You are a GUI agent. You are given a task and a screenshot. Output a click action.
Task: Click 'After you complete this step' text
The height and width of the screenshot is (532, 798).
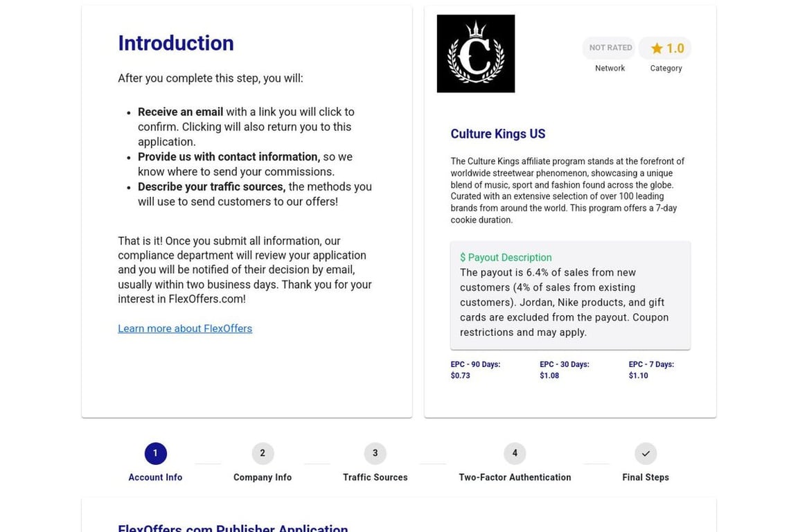click(x=210, y=78)
